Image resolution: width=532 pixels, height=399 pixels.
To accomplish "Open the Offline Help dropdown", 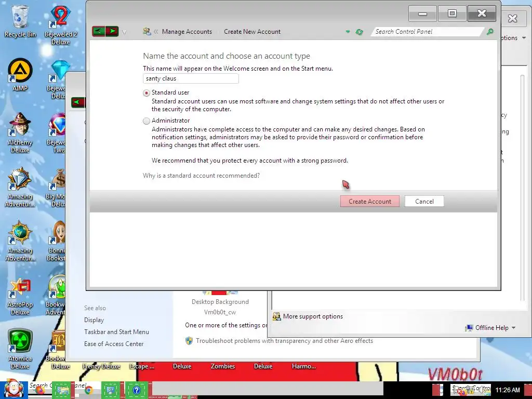I will click(x=495, y=328).
